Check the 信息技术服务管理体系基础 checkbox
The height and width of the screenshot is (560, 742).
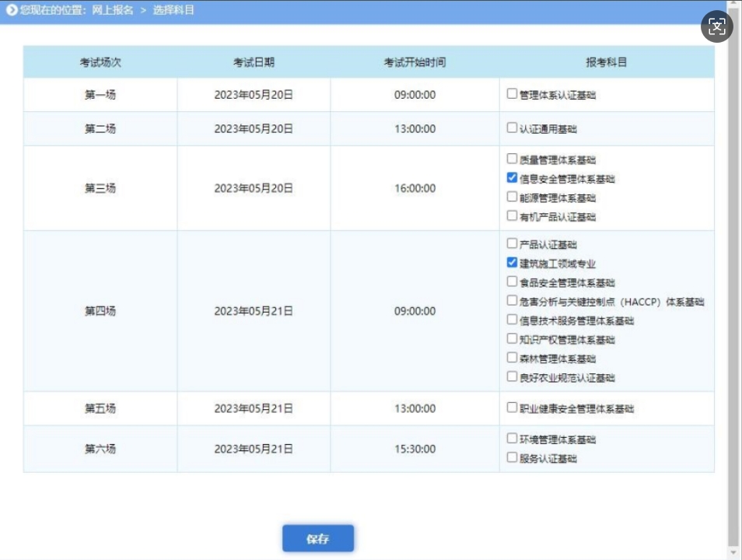[x=512, y=319]
